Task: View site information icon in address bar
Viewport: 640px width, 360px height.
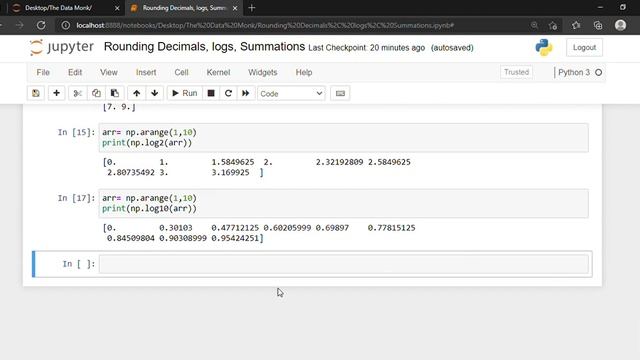Action: tap(65, 25)
